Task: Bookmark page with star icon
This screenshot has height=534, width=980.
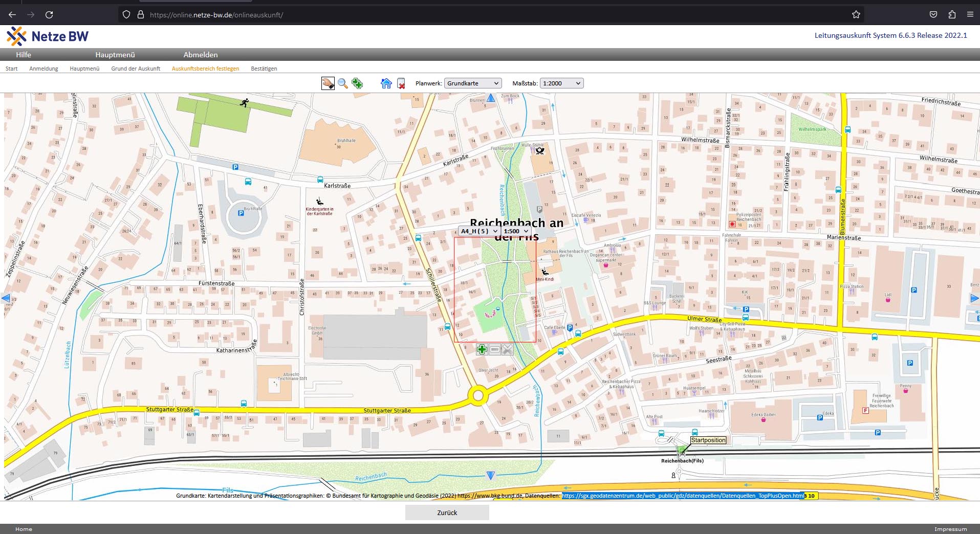Action: coord(856,14)
